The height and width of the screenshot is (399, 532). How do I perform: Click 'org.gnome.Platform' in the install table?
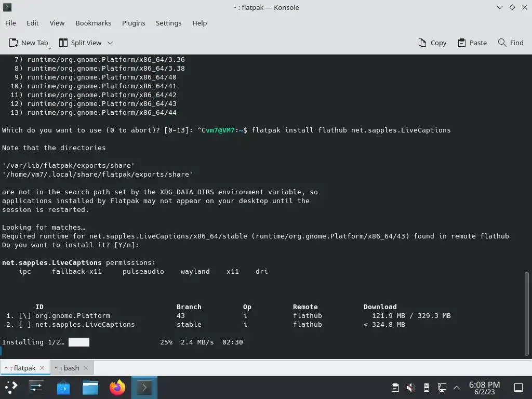[73, 315]
